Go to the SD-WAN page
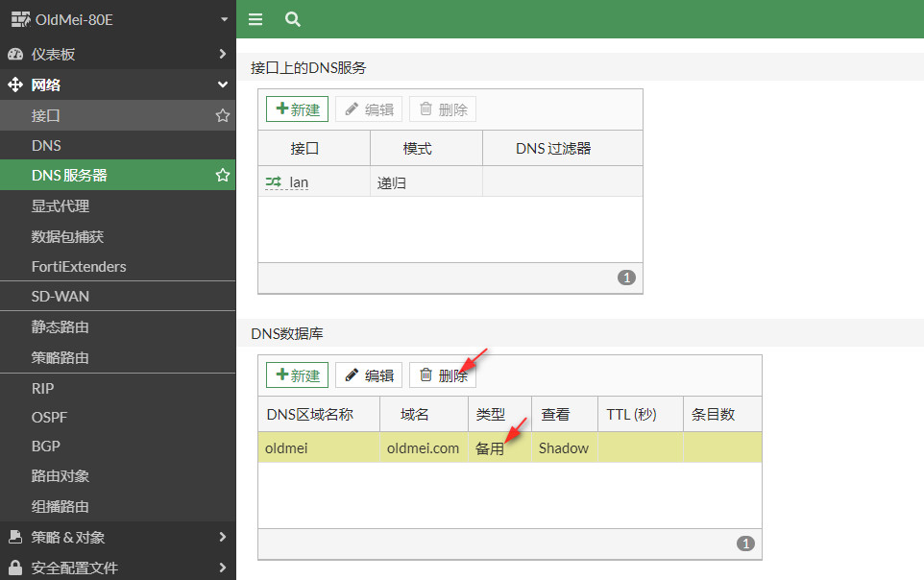The width and height of the screenshot is (924, 580). click(61, 297)
